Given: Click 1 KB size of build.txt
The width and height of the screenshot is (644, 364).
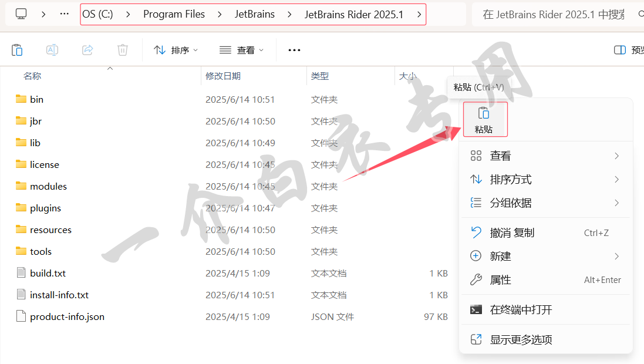Looking at the screenshot, I should click(438, 273).
